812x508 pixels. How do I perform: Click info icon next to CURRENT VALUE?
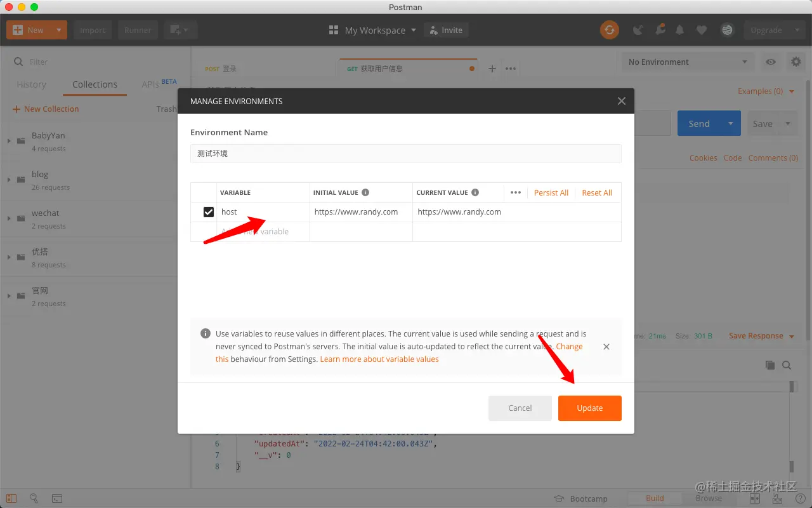click(x=475, y=192)
